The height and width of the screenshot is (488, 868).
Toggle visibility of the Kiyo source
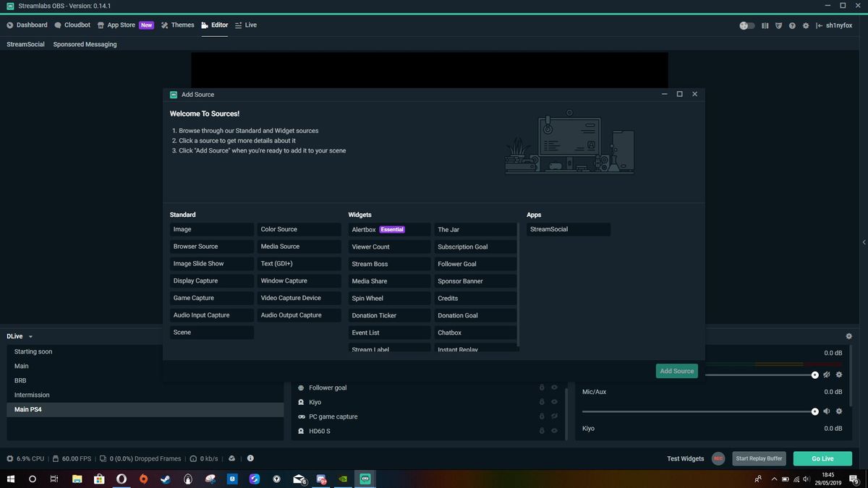click(554, 402)
